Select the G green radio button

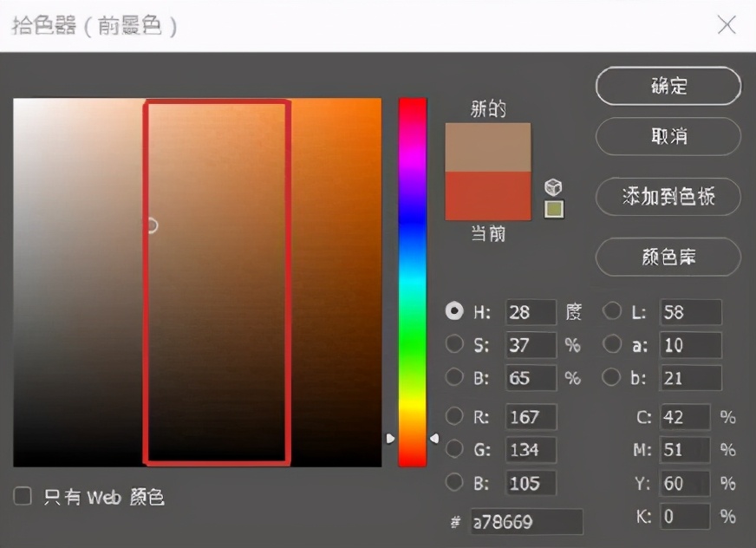[454, 449]
